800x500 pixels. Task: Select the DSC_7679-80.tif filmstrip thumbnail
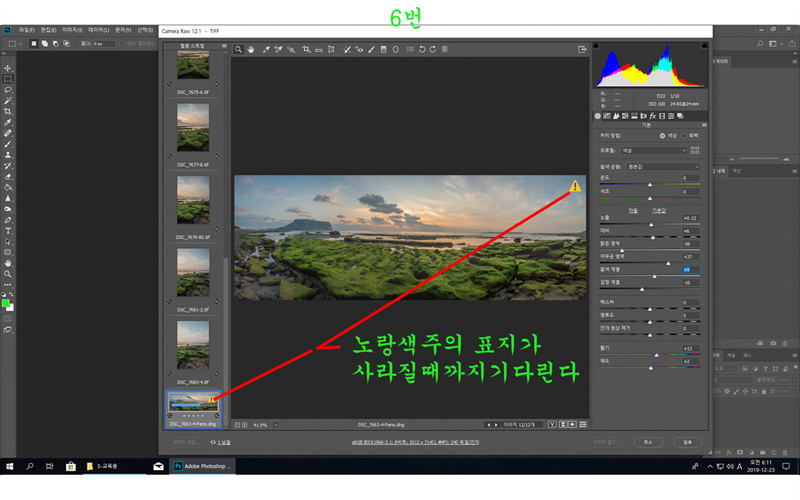coord(193,200)
